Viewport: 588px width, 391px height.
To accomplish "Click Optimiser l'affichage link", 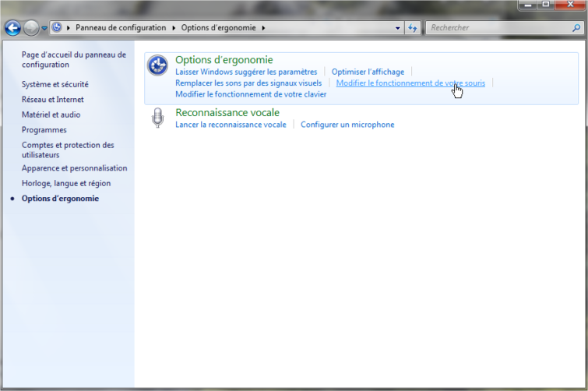I will [368, 72].
